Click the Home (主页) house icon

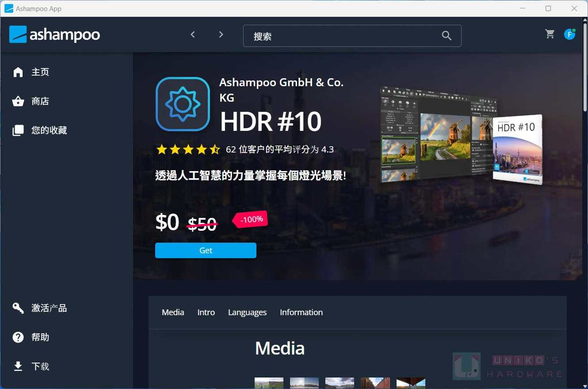pyautogui.click(x=18, y=72)
